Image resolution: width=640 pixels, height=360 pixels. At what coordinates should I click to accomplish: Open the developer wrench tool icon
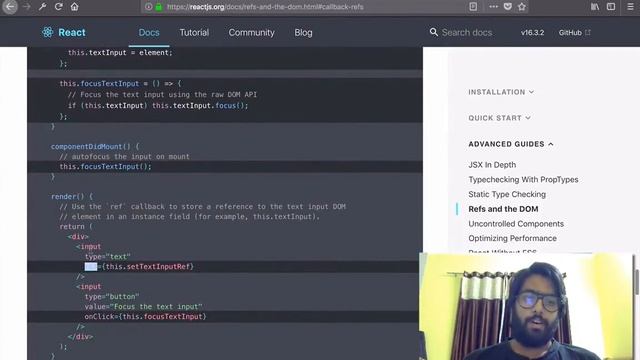tap(42, 7)
